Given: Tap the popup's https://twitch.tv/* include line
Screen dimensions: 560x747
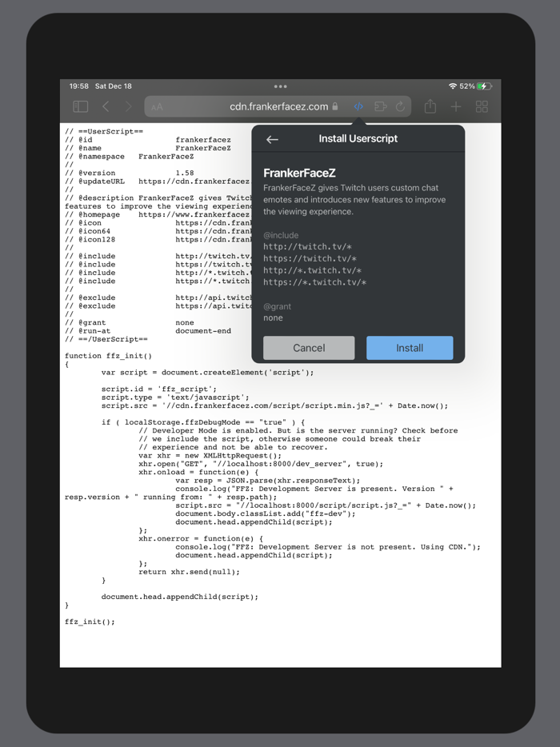Looking at the screenshot, I should (310, 258).
